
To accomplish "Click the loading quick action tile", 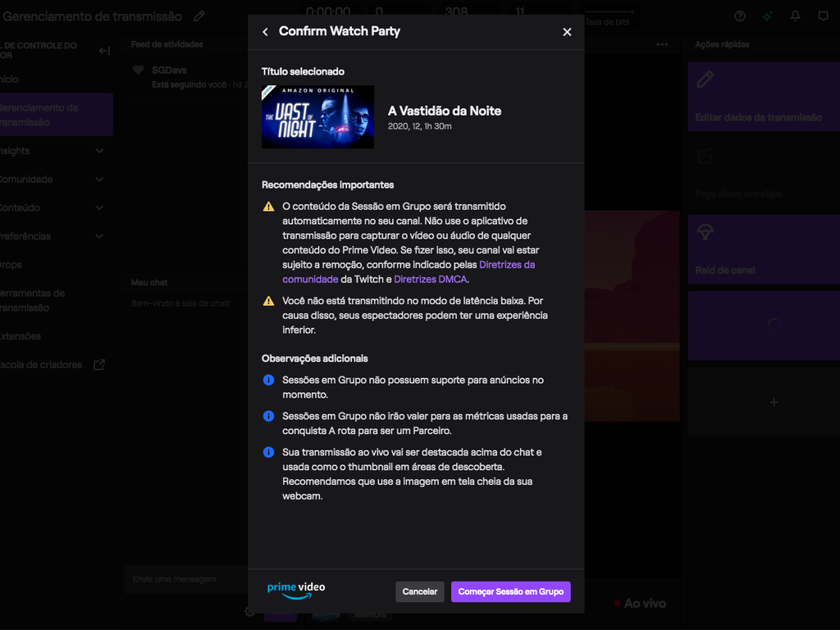I will click(764, 326).
